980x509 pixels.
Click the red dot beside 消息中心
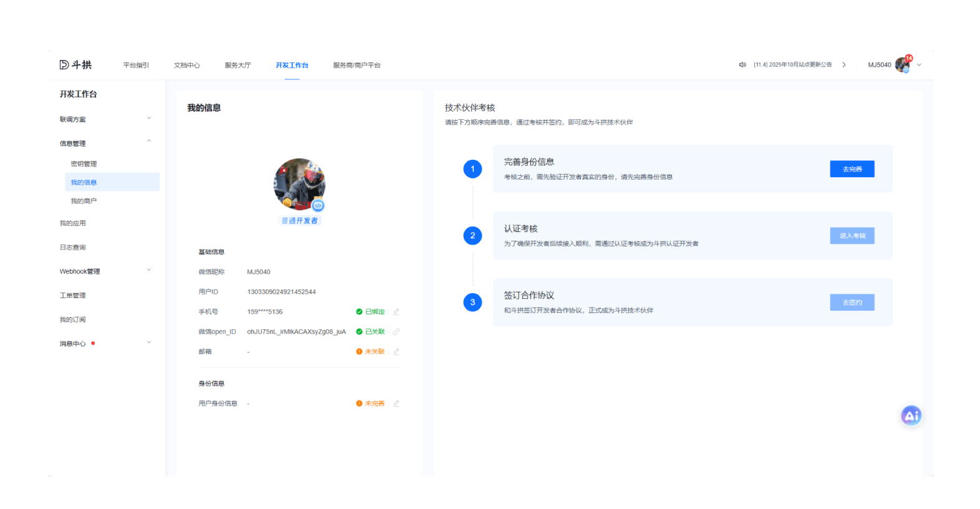(93, 343)
